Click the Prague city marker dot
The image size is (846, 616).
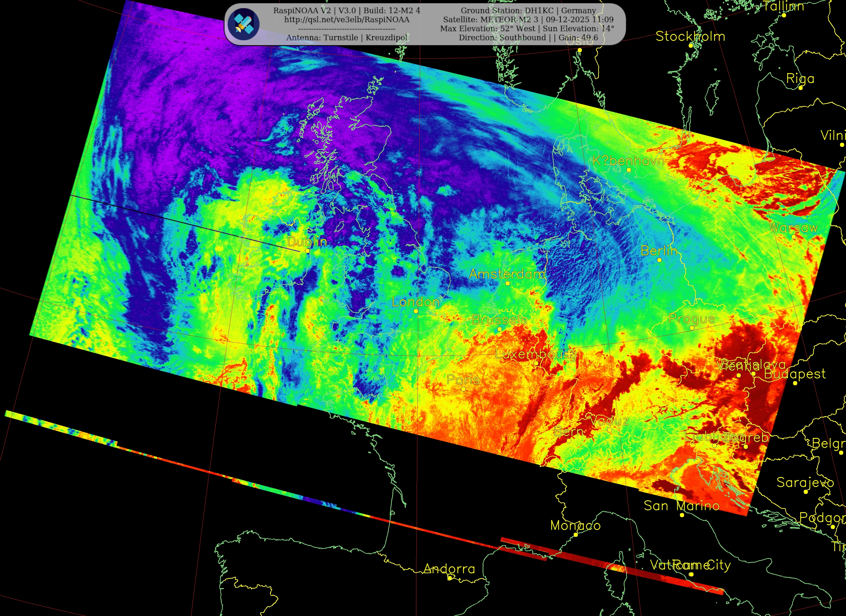click(x=692, y=328)
